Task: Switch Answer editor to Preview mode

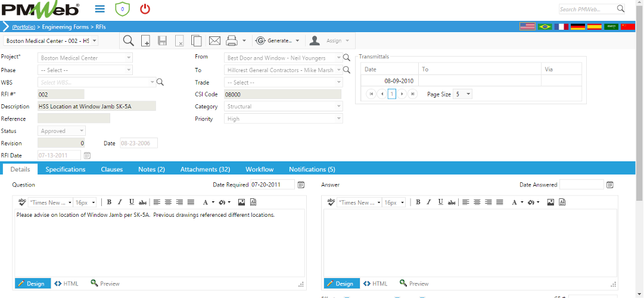Action: pyautogui.click(x=414, y=284)
